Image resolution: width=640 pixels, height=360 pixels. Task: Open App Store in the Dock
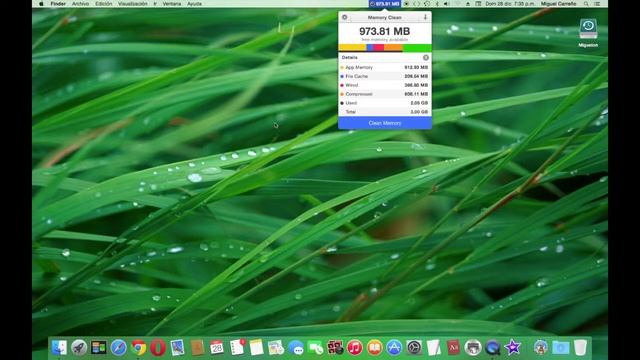(x=394, y=347)
